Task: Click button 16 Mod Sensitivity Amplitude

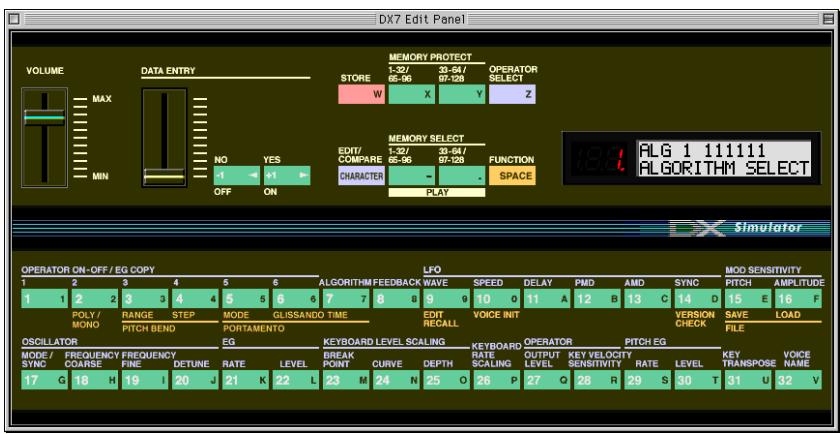Action: 799,299
